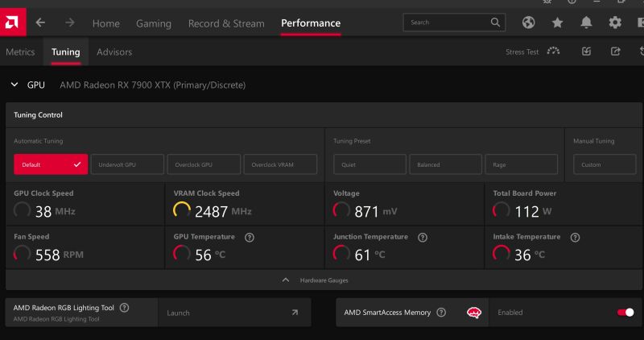
Task: Click the Enabled status text
Action: point(510,313)
